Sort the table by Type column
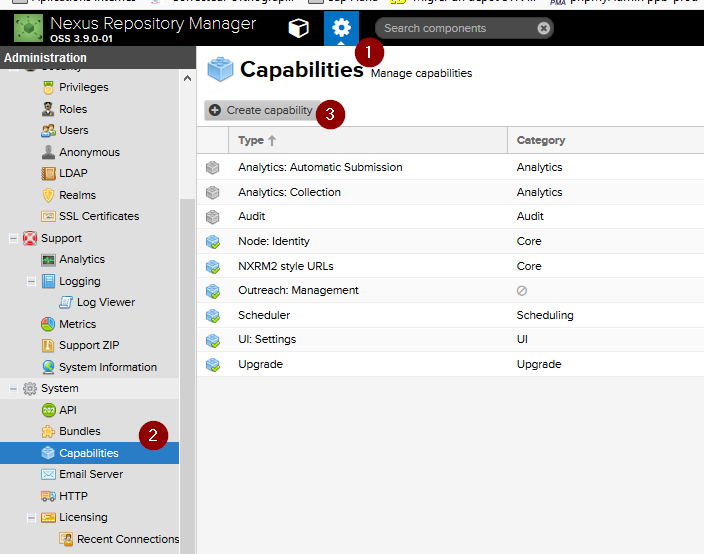Image resolution: width=704 pixels, height=554 pixels. click(x=368, y=141)
